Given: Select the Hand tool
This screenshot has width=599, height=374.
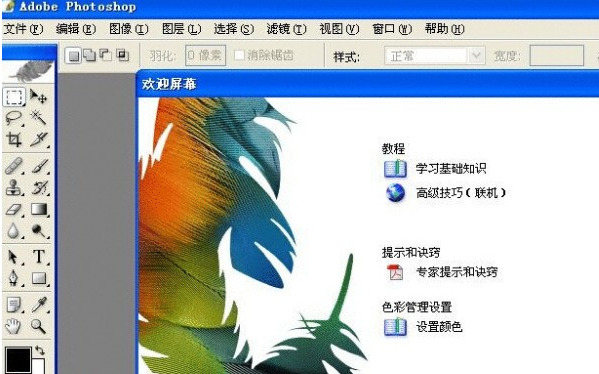Looking at the screenshot, I should coord(13,326).
